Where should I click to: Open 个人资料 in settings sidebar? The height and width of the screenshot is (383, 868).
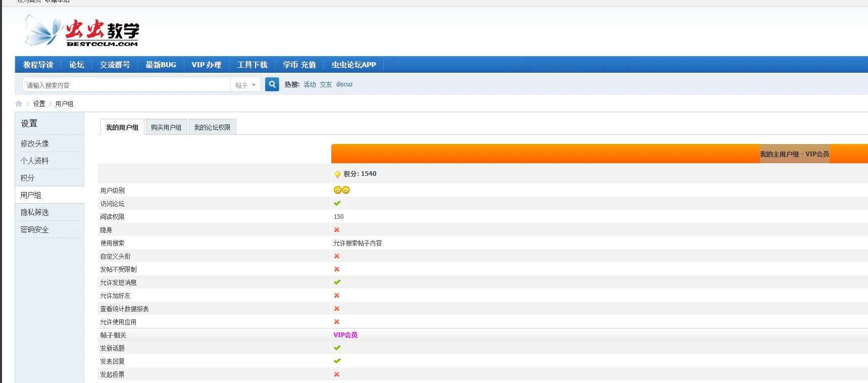tap(35, 161)
